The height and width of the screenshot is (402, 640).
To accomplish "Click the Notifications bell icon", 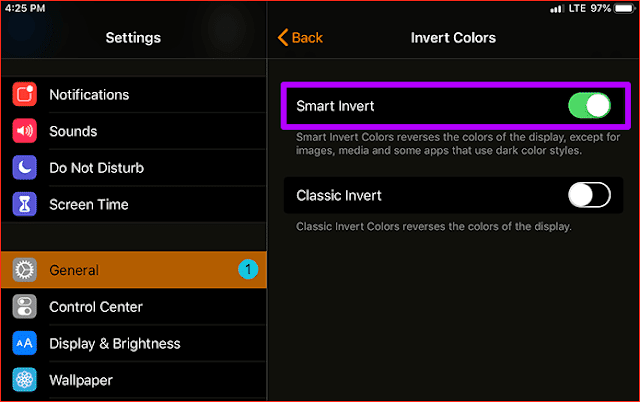I will click(25, 95).
